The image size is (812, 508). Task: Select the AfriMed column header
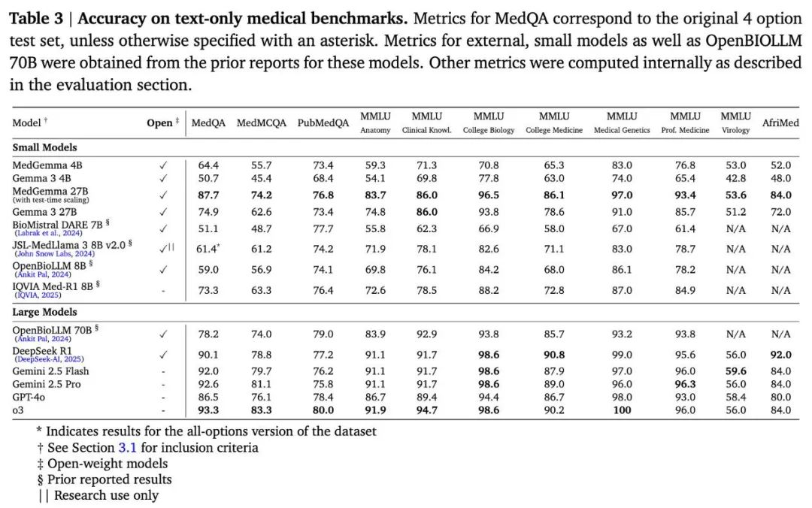pos(780,122)
